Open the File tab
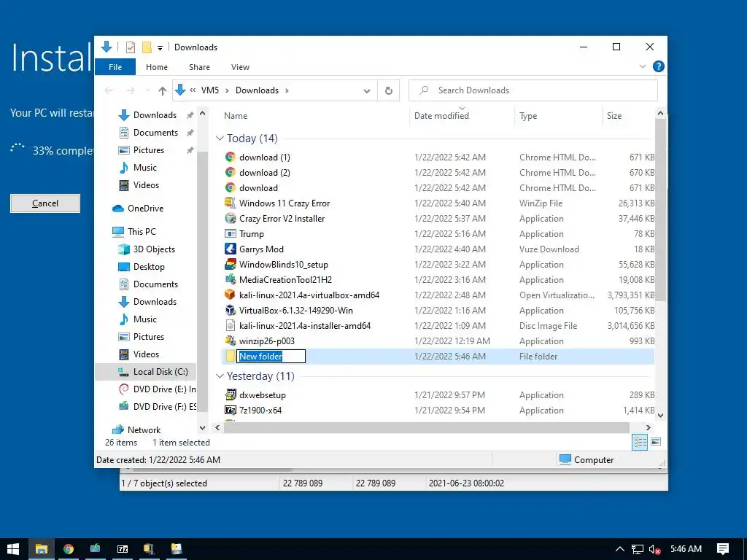The height and width of the screenshot is (560, 747). tap(115, 67)
